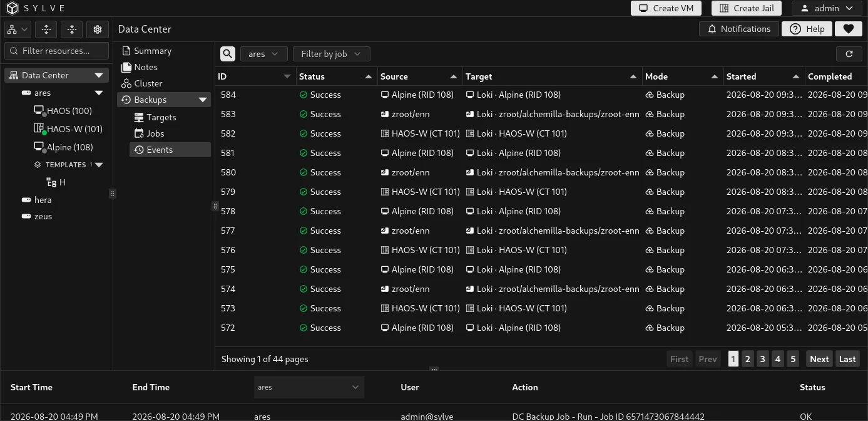Click Backup mode cloud icon in row 580
This screenshot has height=421, width=868.
pyautogui.click(x=650, y=172)
